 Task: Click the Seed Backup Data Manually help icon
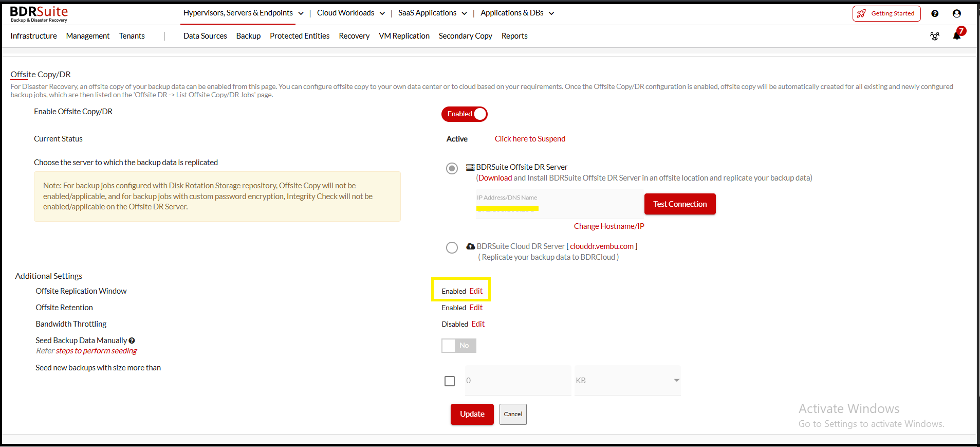(132, 341)
